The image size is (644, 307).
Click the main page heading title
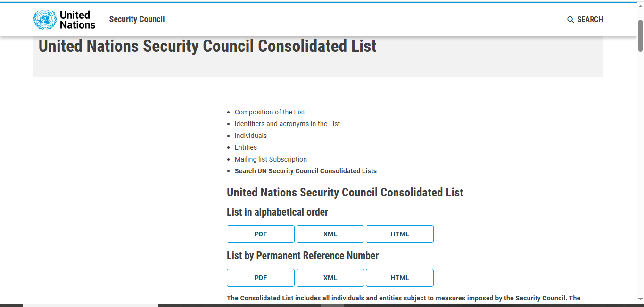point(207,46)
